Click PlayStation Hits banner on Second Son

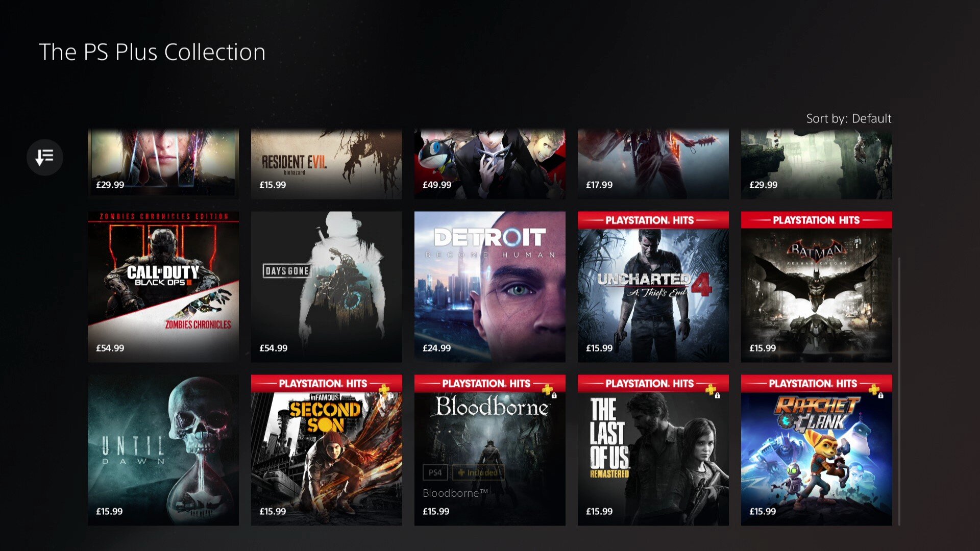click(x=327, y=383)
